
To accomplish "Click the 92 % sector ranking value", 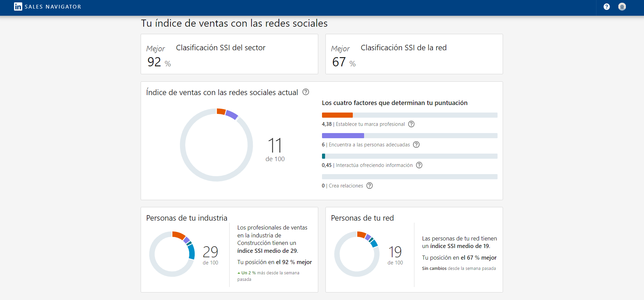I will 159,62.
